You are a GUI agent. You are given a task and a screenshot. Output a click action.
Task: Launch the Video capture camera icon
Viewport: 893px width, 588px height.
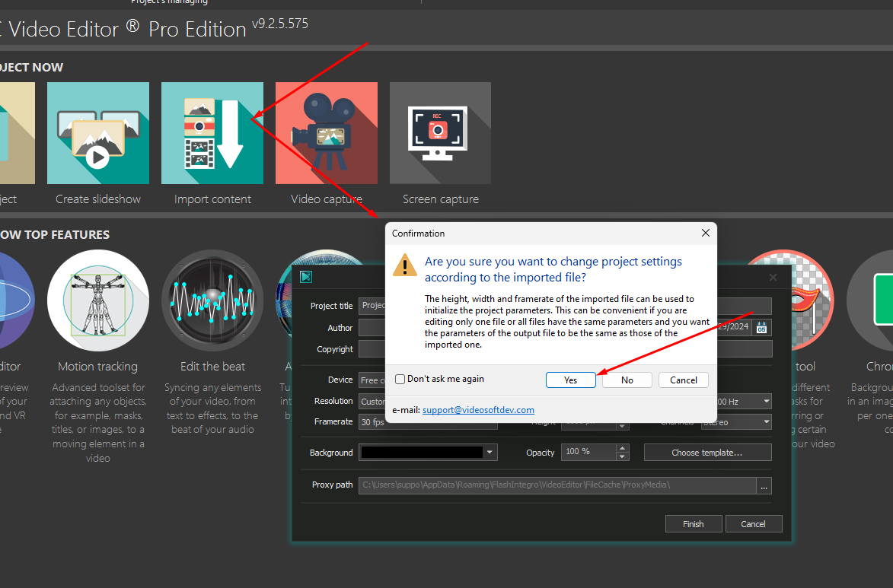coord(327,133)
